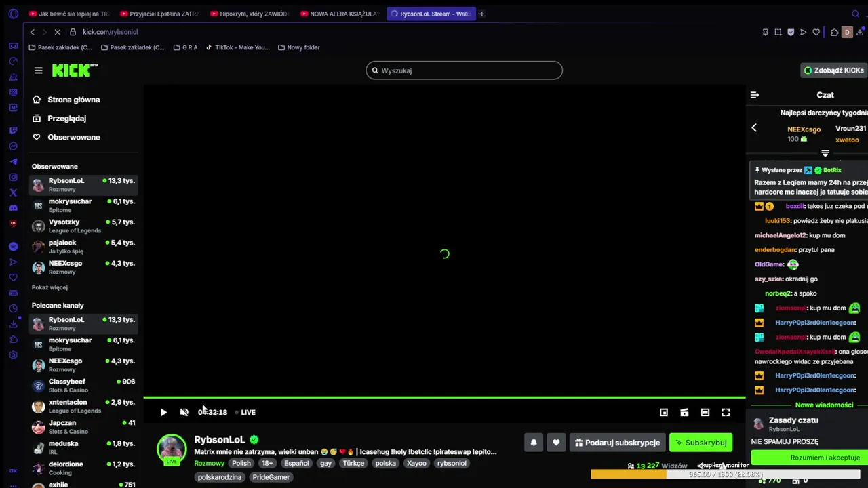Switch to 'Jak bawić sie lepiej' tab
The height and width of the screenshot is (488, 868).
point(68,14)
